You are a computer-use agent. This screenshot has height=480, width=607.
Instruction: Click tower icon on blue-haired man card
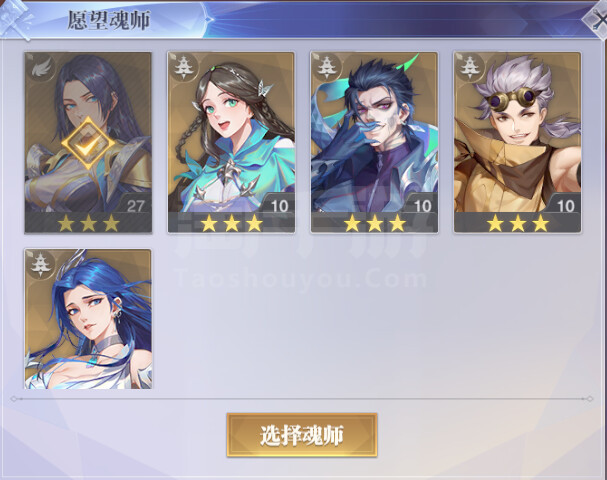(x=327, y=68)
